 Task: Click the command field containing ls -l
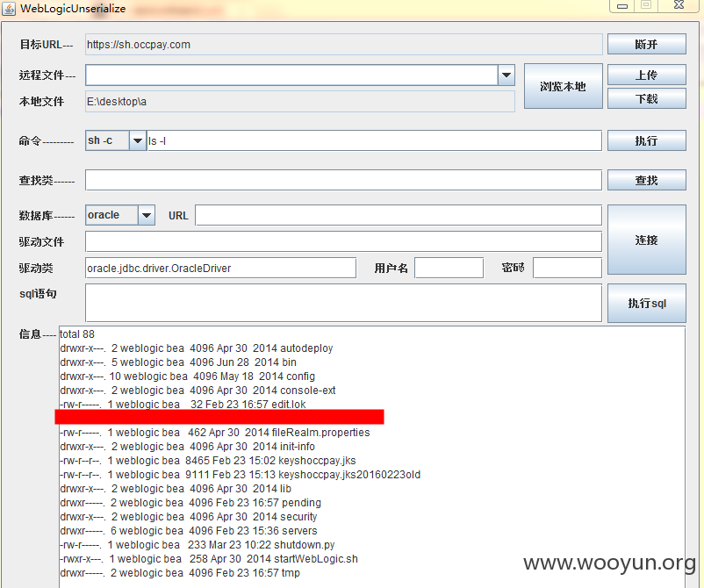point(375,141)
